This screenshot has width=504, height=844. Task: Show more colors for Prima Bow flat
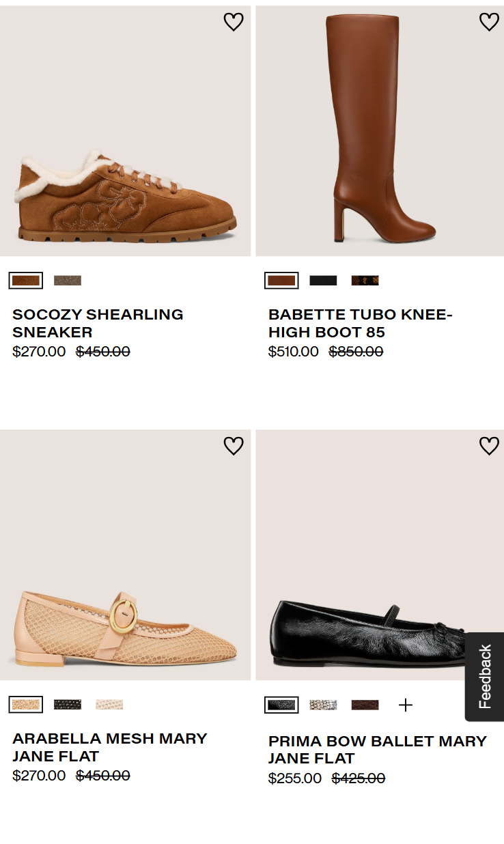tap(406, 705)
